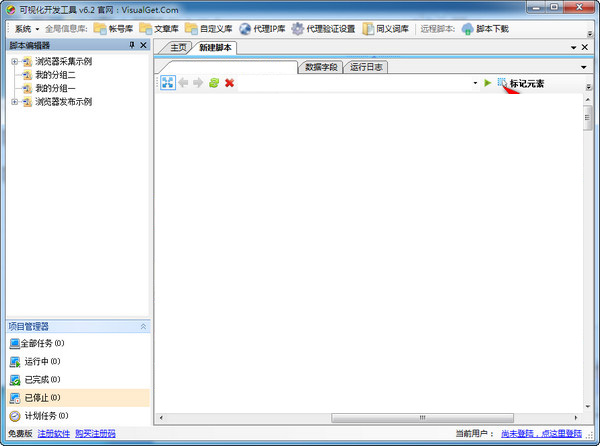Maximize the application window
Viewport: 600px width, 446px height.
coord(554,7)
